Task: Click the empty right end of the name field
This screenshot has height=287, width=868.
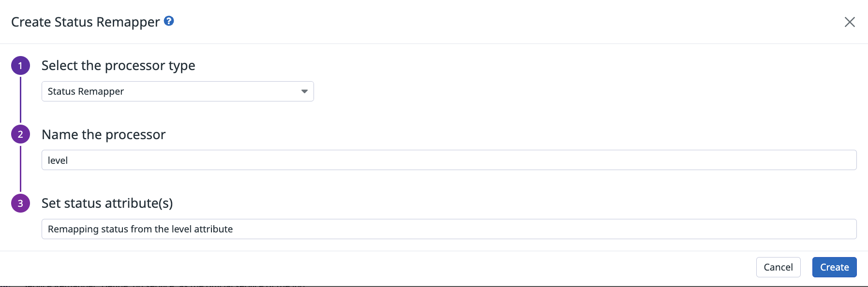Action: point(823,160)
